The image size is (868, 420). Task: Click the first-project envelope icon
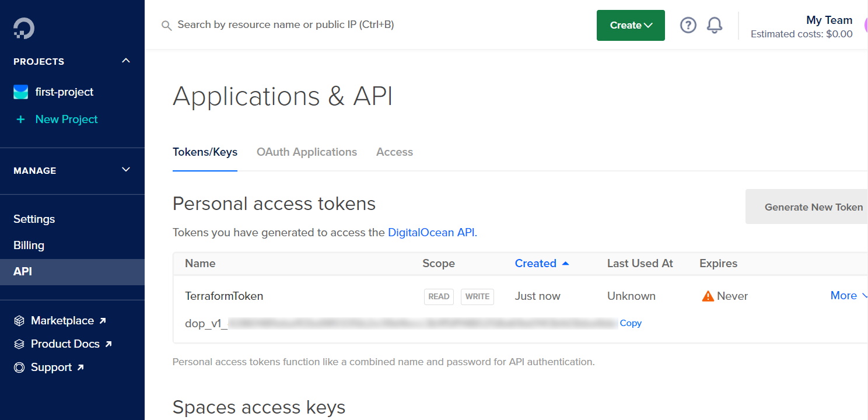[x=21, y=92]
